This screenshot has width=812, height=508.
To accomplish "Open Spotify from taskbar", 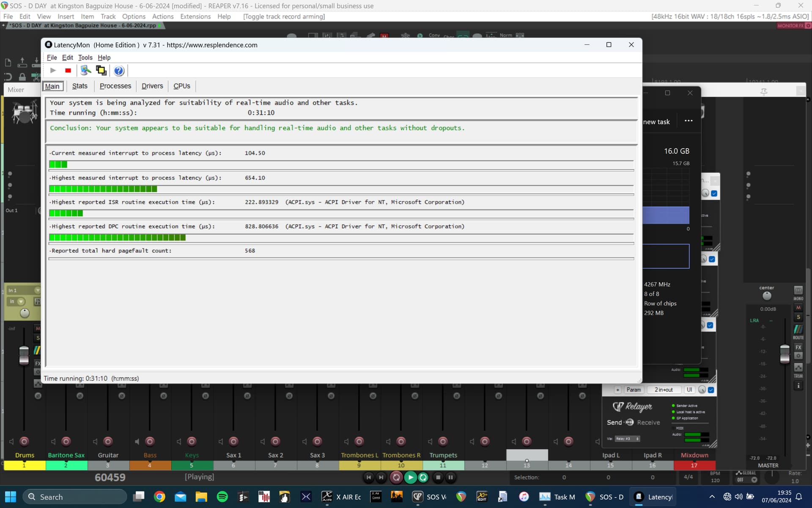I will 222,497.
